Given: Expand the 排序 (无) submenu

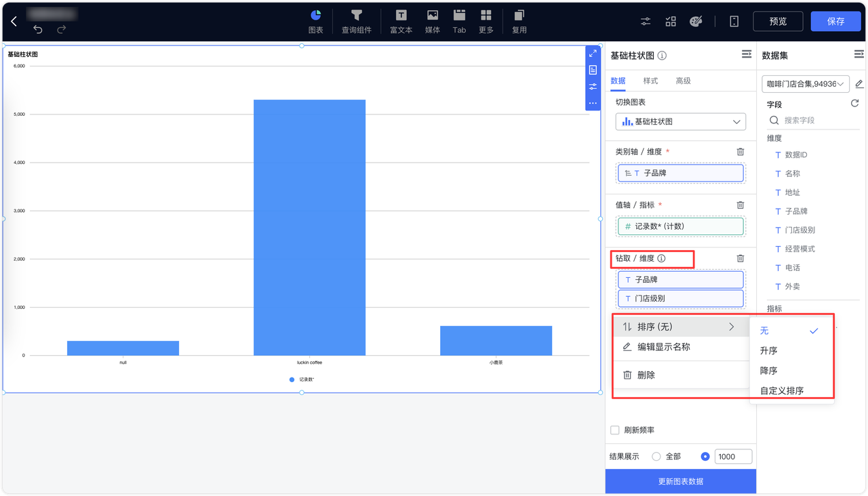Looking at the screenshot, I should pos(681,327).
